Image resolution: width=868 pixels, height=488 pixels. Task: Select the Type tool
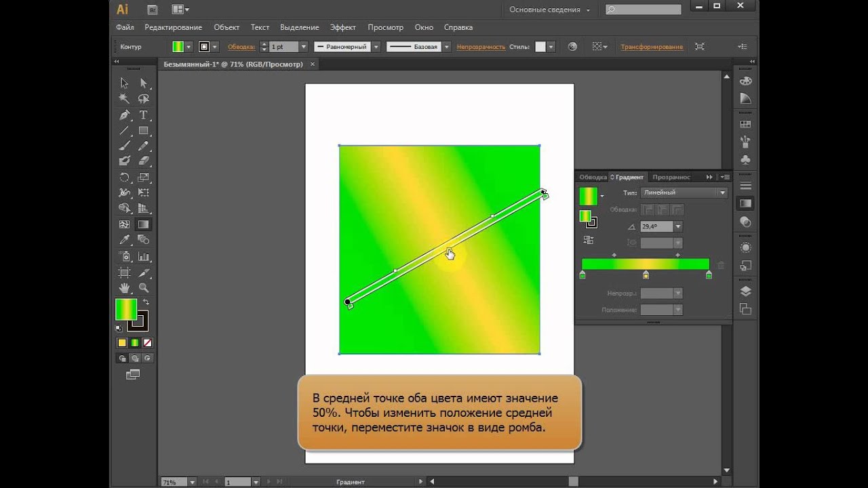point(144,115)
